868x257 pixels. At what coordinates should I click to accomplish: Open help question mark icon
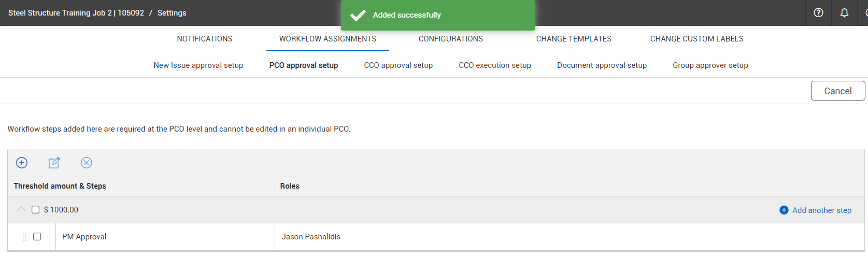pyautogui.click(x=818, y=13)
